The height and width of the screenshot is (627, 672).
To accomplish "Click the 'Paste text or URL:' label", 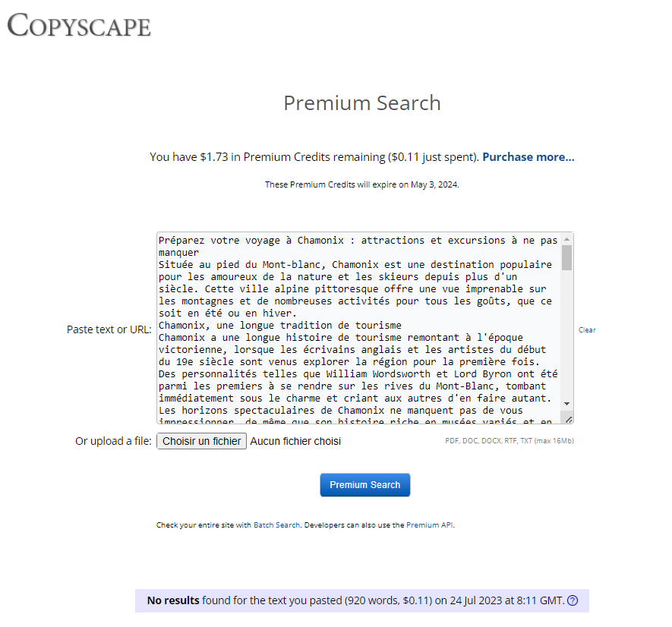I will [109, 329].
